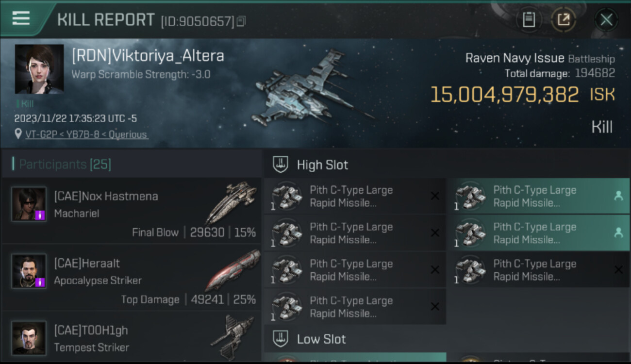Open the clipboard notes icon
The height and width of the screenshot is (364, 631).
tap(529, 20)
